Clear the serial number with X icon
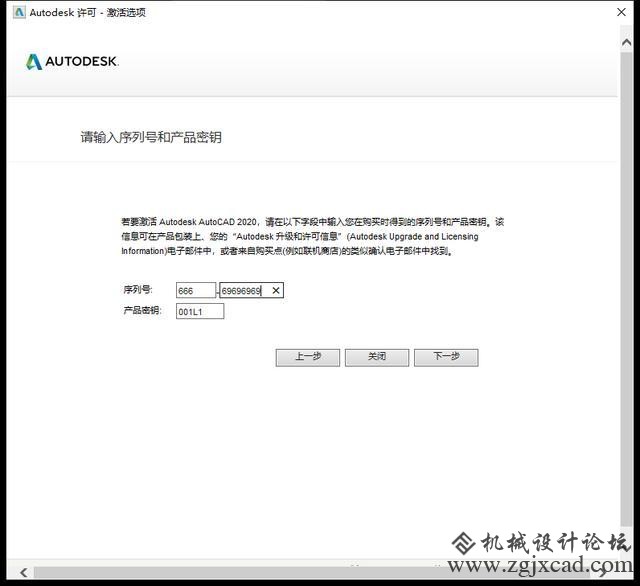The image size is (640, 586). pos(276,290)
